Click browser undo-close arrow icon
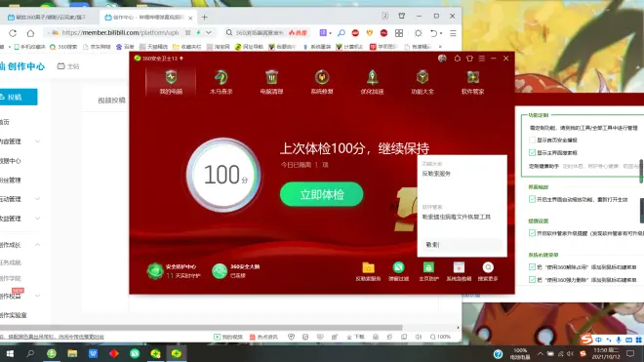The image size is (644, 362). tap(433, 33)
